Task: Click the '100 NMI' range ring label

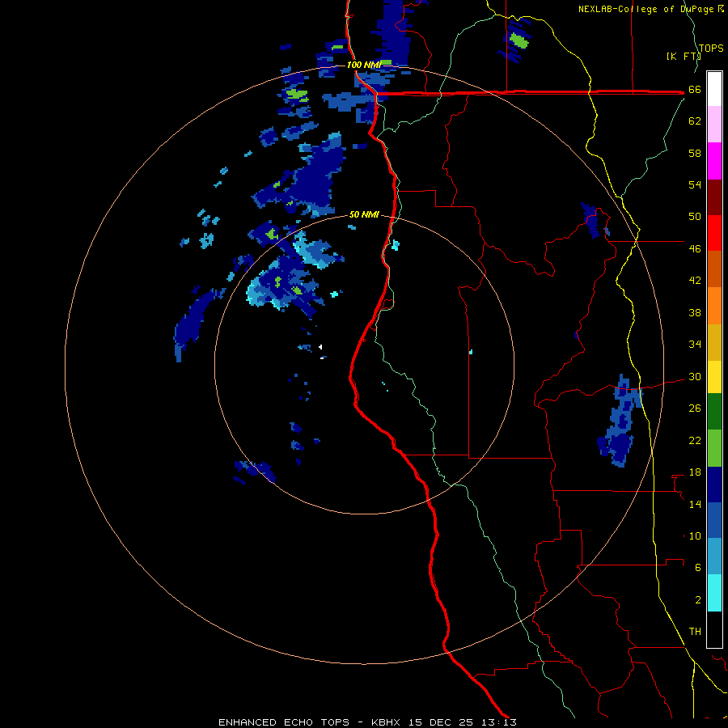Action: (x=363, y=65)
